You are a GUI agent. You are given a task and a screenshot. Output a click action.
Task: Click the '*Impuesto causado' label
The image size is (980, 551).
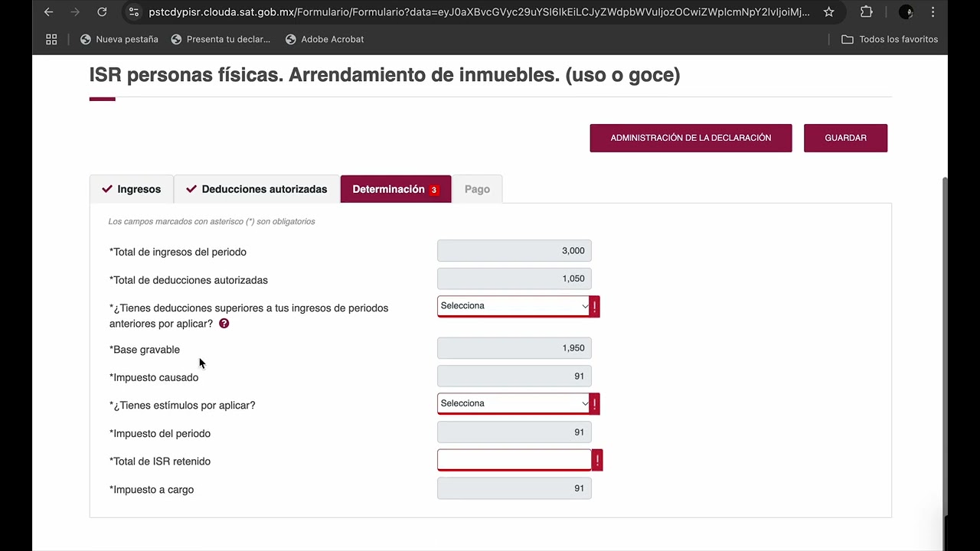point(154,377)
